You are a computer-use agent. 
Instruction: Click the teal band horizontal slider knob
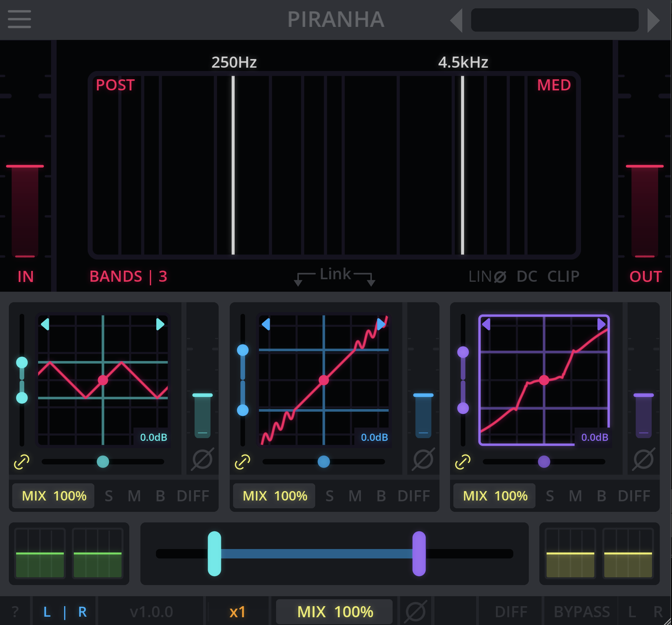(x=103, y=462)
